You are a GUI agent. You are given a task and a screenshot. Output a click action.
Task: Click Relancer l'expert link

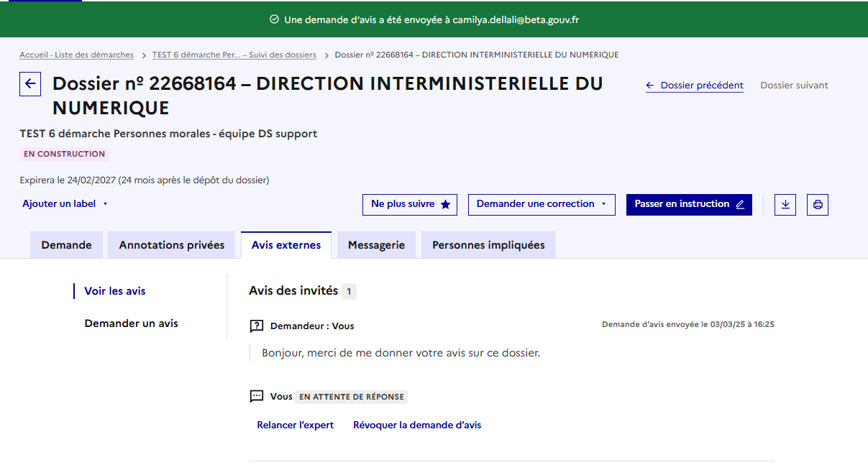click(295, 425)
